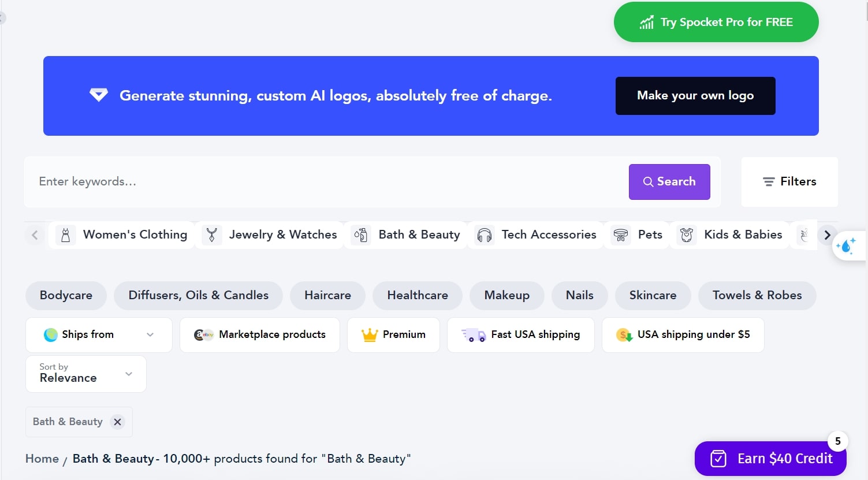Filter by Haircare subcategory
Viewport: 868px width, 480px height.
[327, 296]
